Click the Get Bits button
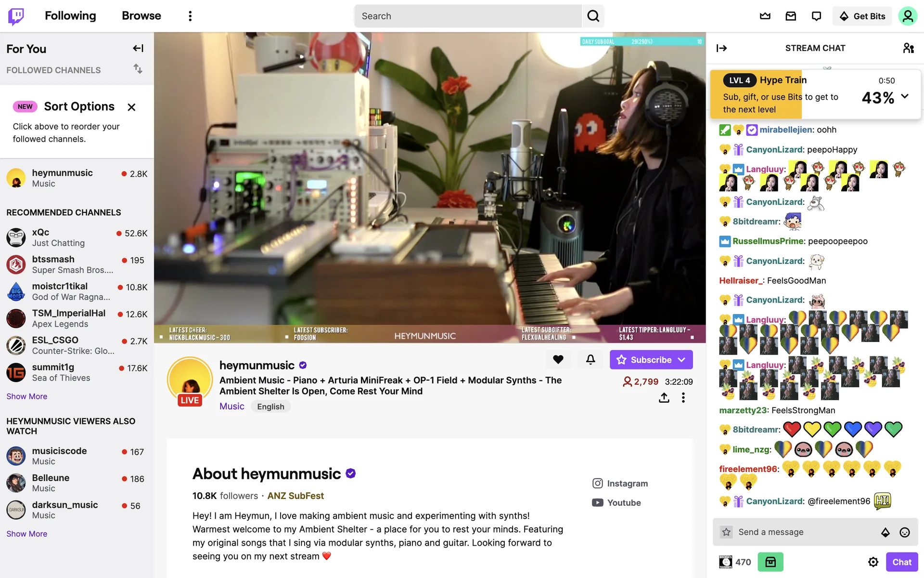Viewport: 924px width, 578px height. click(862, 16)
